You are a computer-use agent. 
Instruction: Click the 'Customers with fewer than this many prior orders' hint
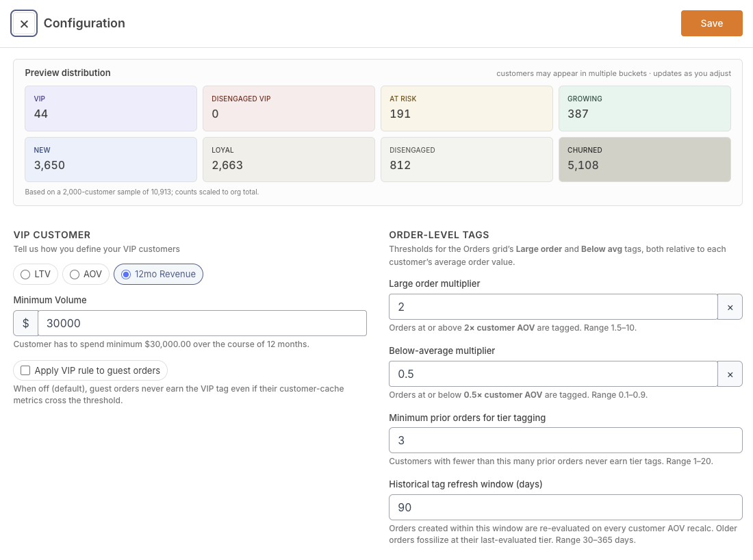point(551,461)
